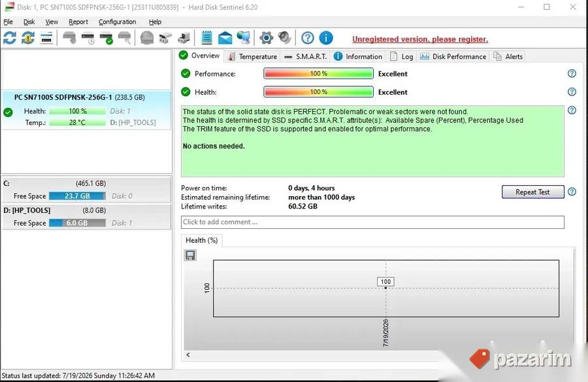Screen dimensions: 588x382
Task: Select the PC SN7100S disk entry
Action: 86,110
